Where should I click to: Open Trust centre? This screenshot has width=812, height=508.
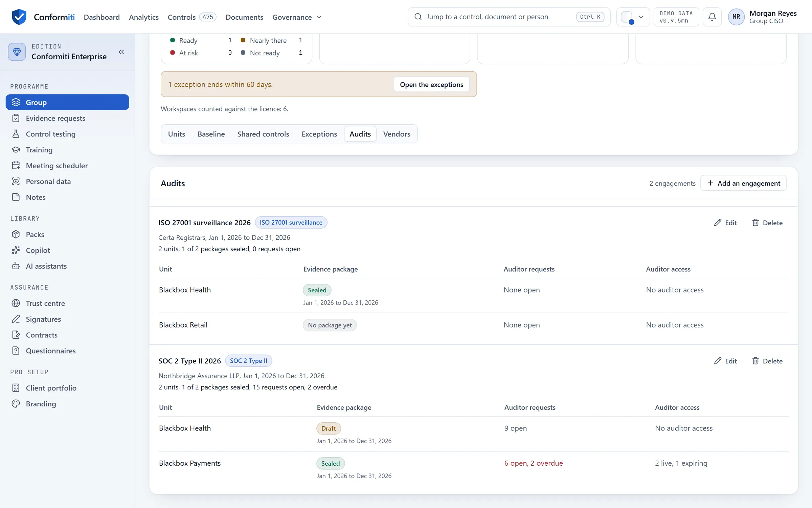pos(67,303)
